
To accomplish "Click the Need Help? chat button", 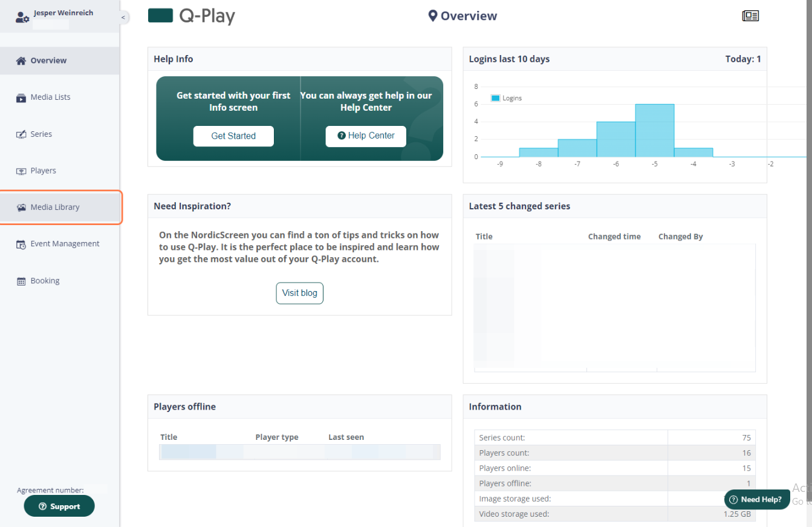I will coord(757,500).
